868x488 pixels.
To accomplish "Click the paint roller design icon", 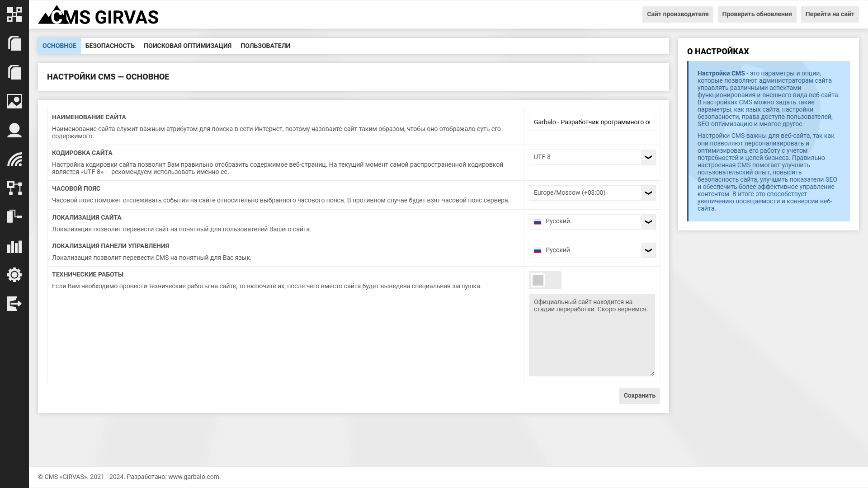I will click(14, 217).
